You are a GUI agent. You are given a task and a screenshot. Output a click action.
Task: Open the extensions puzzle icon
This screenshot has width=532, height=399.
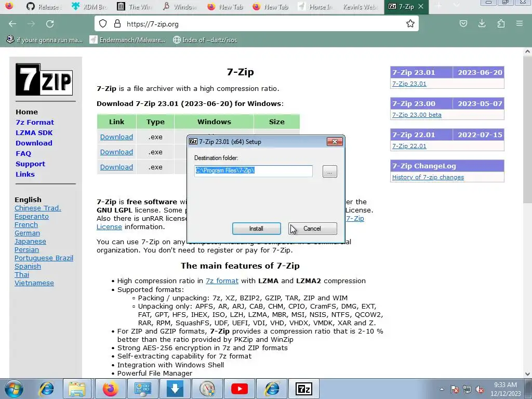(501, 24)
